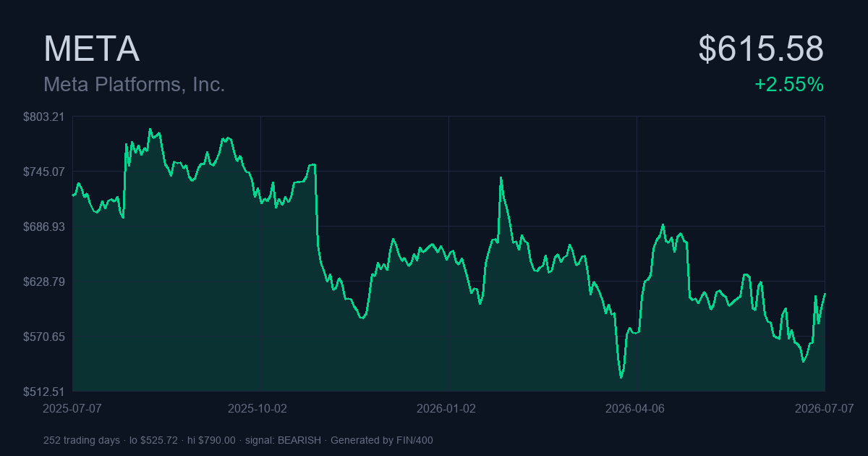Click the Generated by FIN/400 text
Viewport: 868px width, 456px height.
pyautogui.click(x=382, y=440)
